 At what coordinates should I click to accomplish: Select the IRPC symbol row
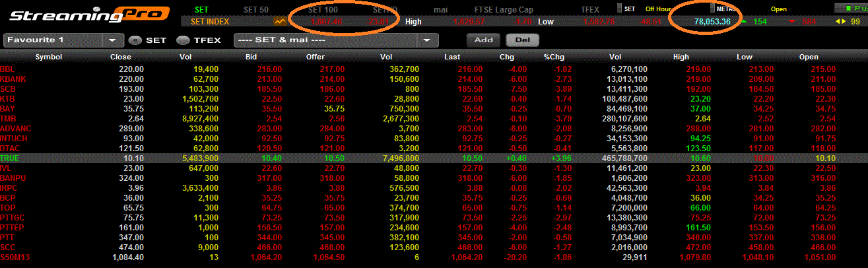(x=434, y=188)
